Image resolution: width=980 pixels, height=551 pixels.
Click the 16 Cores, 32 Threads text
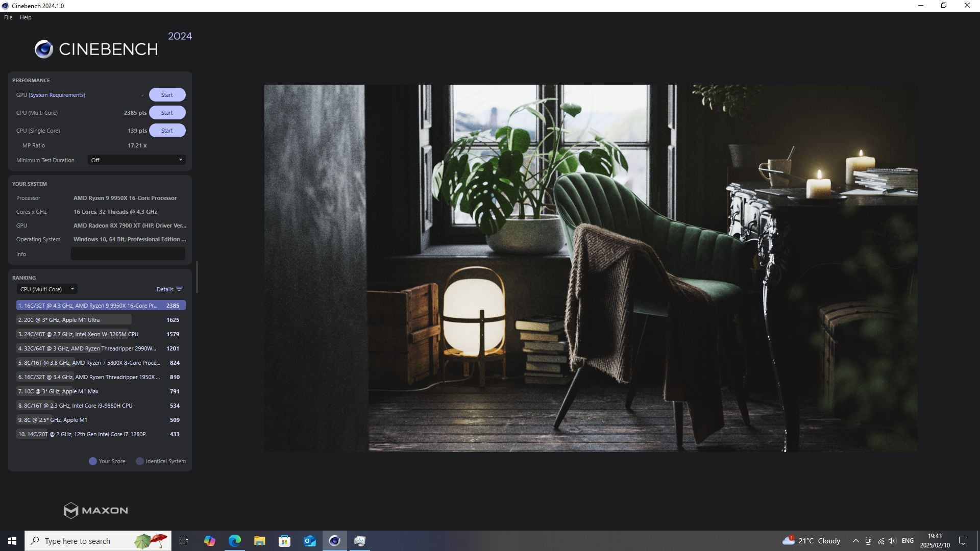pos(115,212)
